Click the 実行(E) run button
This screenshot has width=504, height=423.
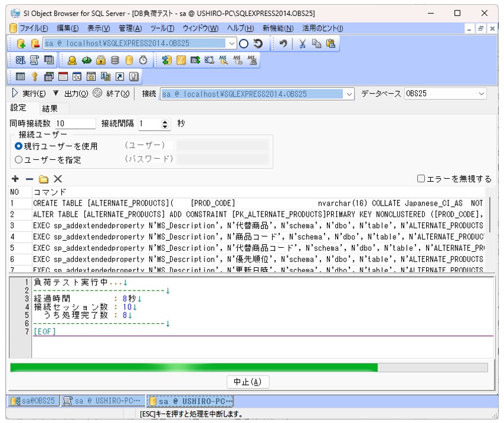click(x=29, y=93)
